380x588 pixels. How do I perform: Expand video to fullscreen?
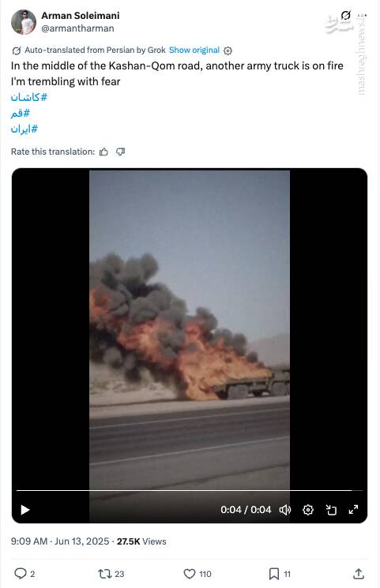coord(353,510)
